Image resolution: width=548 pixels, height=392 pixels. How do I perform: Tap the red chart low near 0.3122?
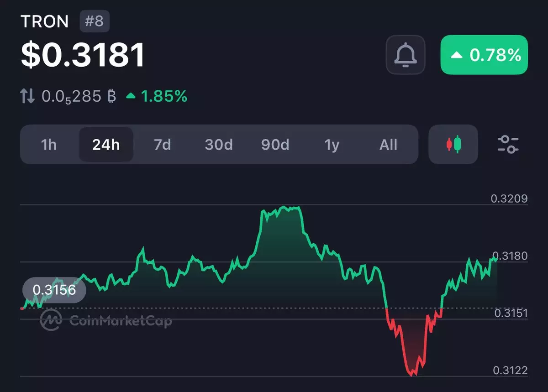coord(413,373)
